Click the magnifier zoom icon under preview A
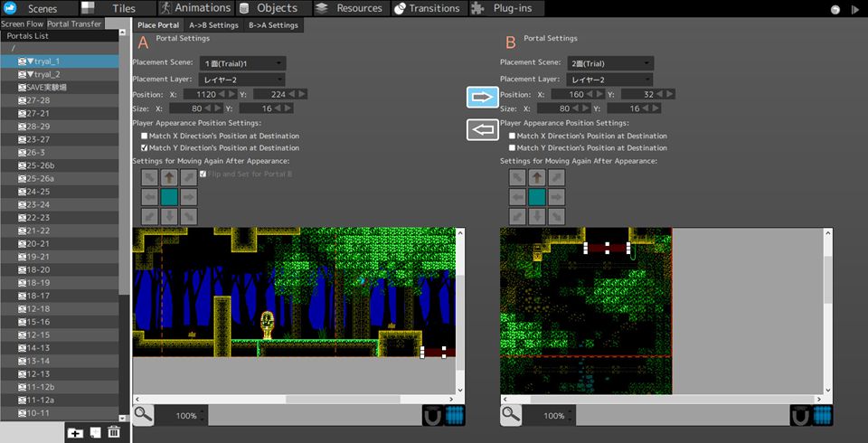 [143, 415]
